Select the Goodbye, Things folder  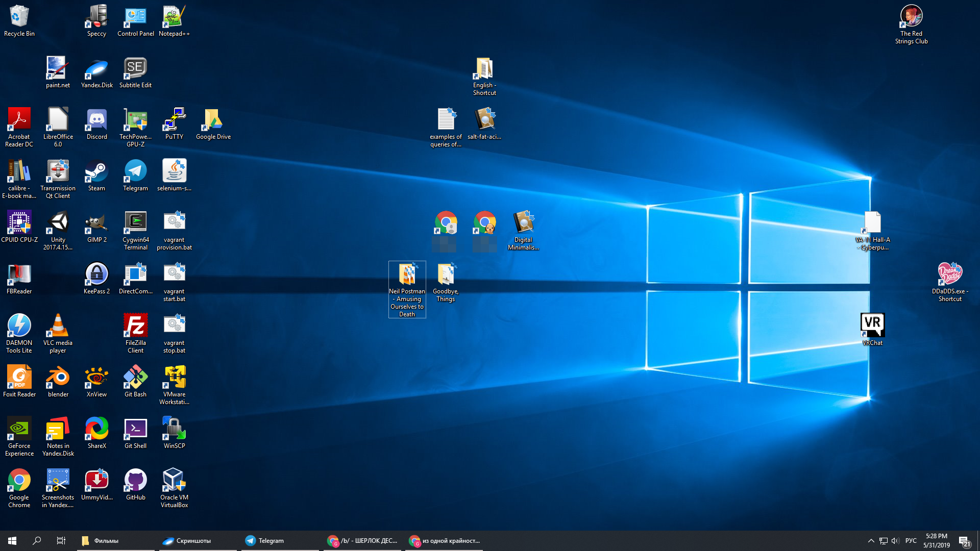[x=446, y=282]
